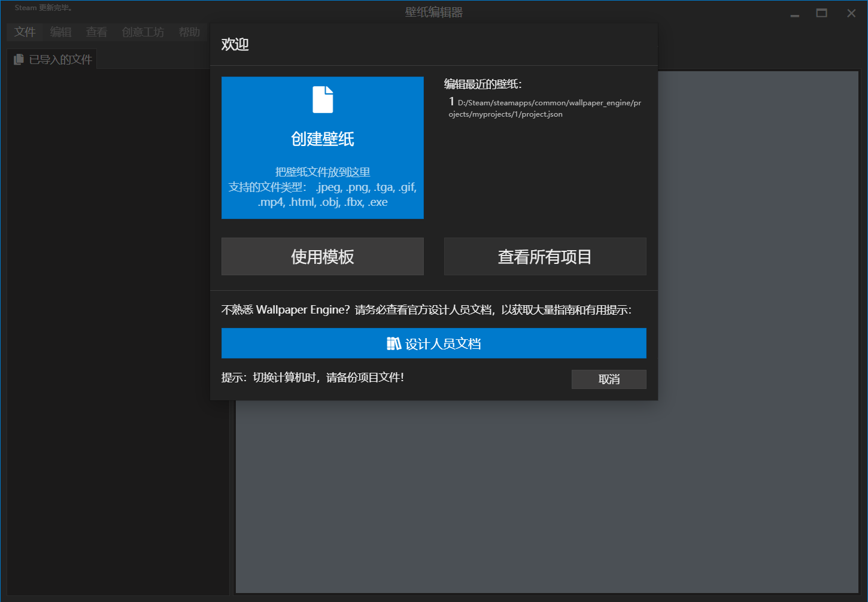Click the 不熟悉 Wallpaper Engine? notice text
This screenshot has height=602, width=868.
[x=427, y=310]
